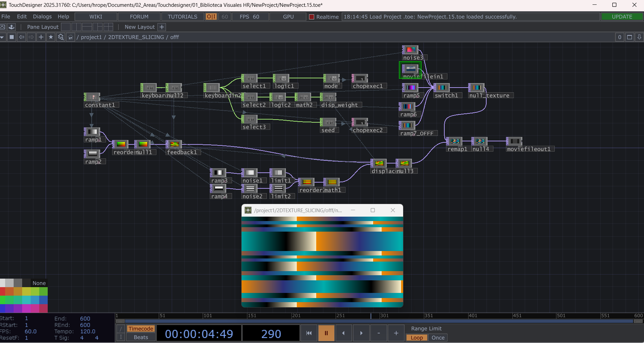Go back in network history
The height and width of the screenshot is (343, 644).
pos(21,37)
